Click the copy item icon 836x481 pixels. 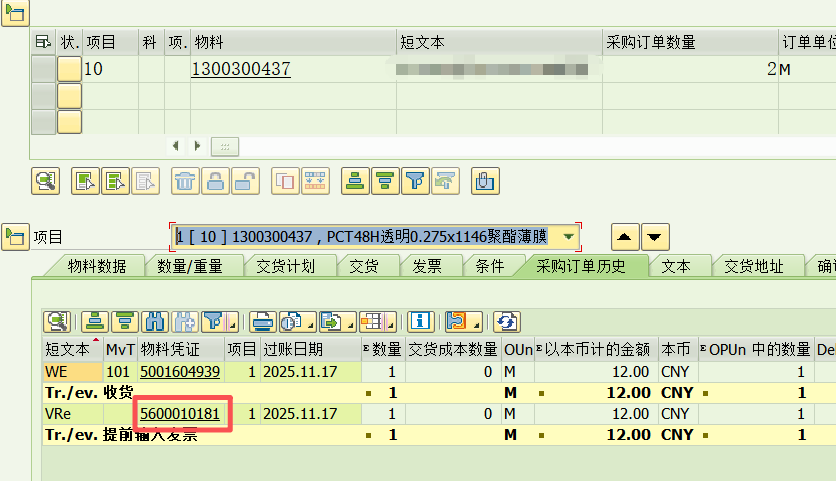(285, 181)
